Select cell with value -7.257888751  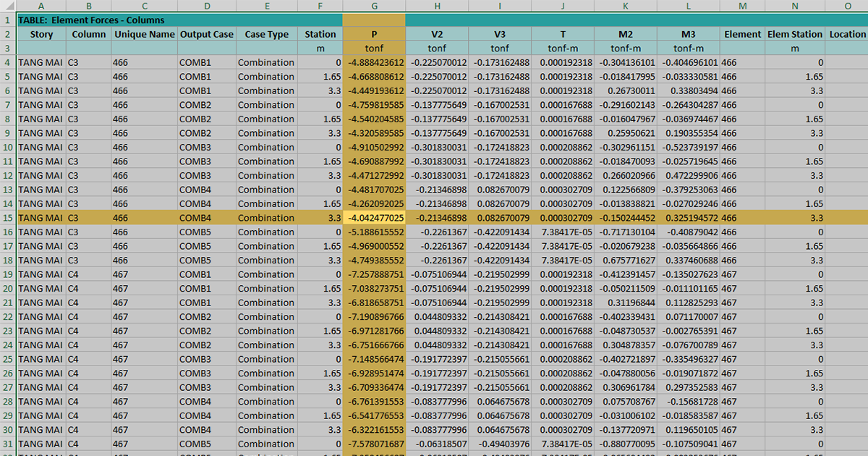coord(374,274)
